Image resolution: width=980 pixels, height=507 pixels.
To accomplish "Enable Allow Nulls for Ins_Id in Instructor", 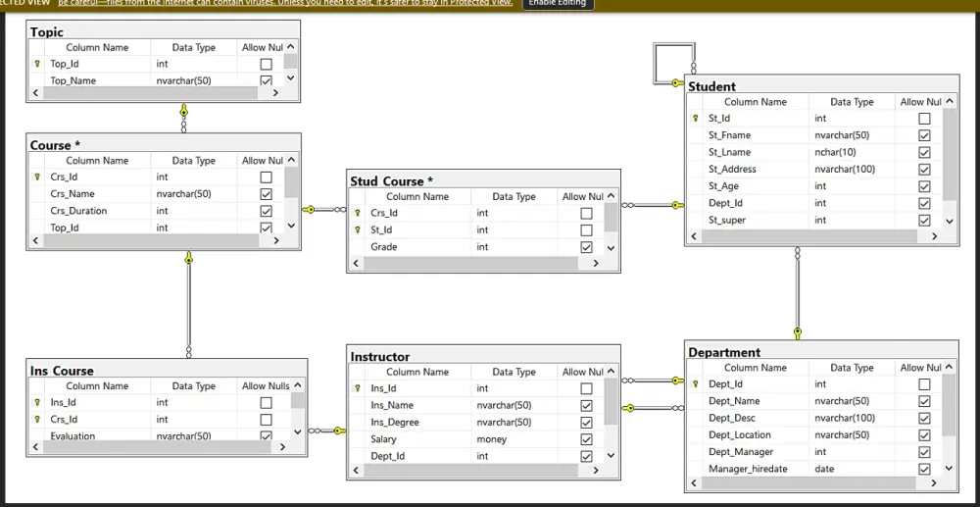I will coord(586,388).
